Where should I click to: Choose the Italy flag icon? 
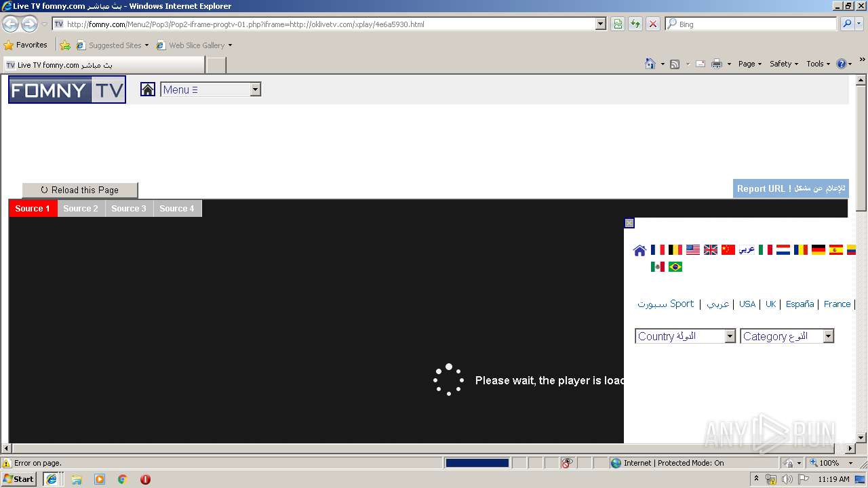(765, 250)
